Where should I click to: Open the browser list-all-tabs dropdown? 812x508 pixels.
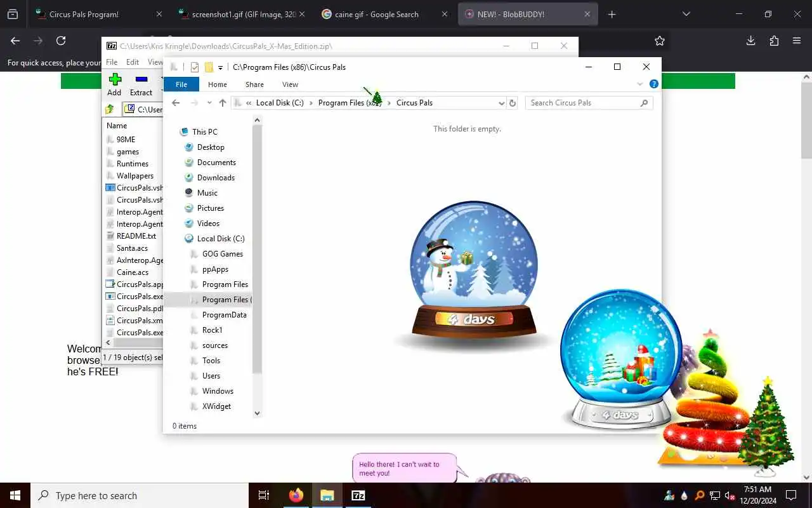pos(686,14)
